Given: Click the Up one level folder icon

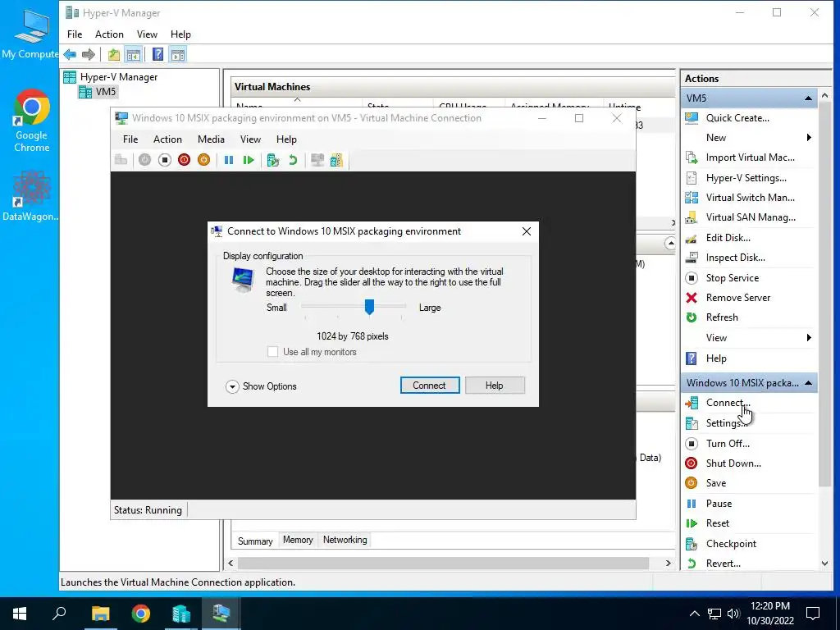Looking at the screenshot, I should coord(113,54).
